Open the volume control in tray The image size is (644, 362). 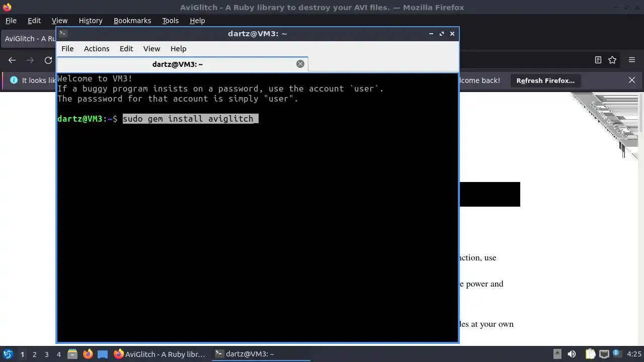[x=572, y=354]
